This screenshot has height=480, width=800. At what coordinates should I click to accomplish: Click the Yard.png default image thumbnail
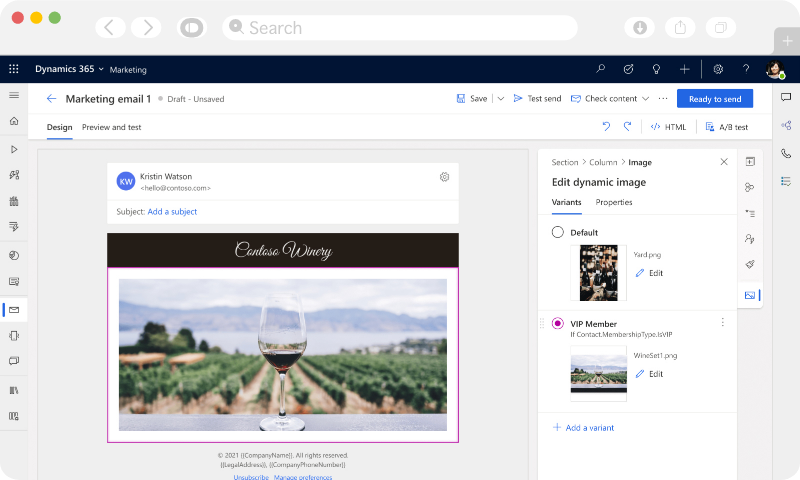pyautogui.click(x=598, y=273)
